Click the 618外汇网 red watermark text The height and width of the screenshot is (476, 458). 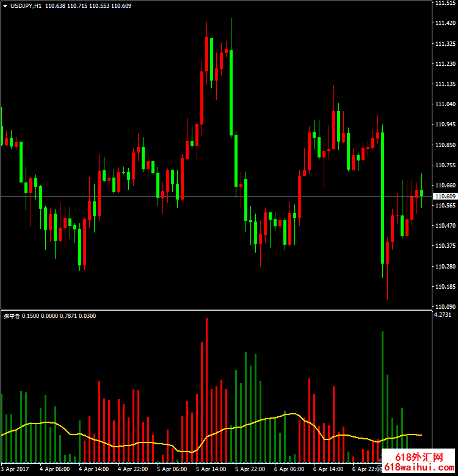418,457
